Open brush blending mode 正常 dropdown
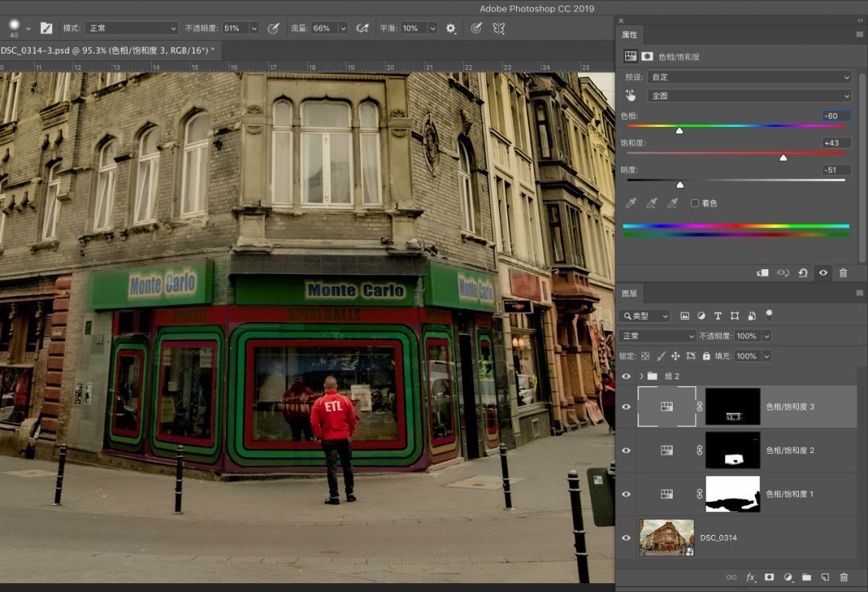The width and height of the screenshot is (868, 592). [132, 28]
